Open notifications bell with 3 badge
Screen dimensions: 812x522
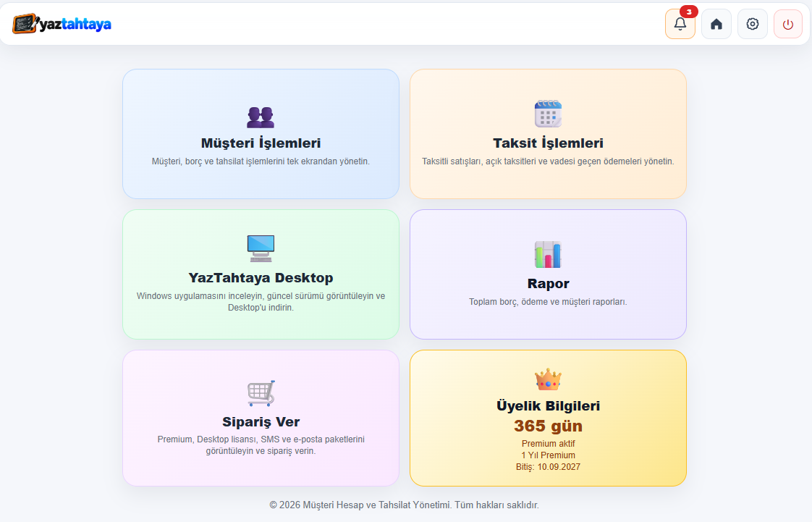tap(680, 24)
